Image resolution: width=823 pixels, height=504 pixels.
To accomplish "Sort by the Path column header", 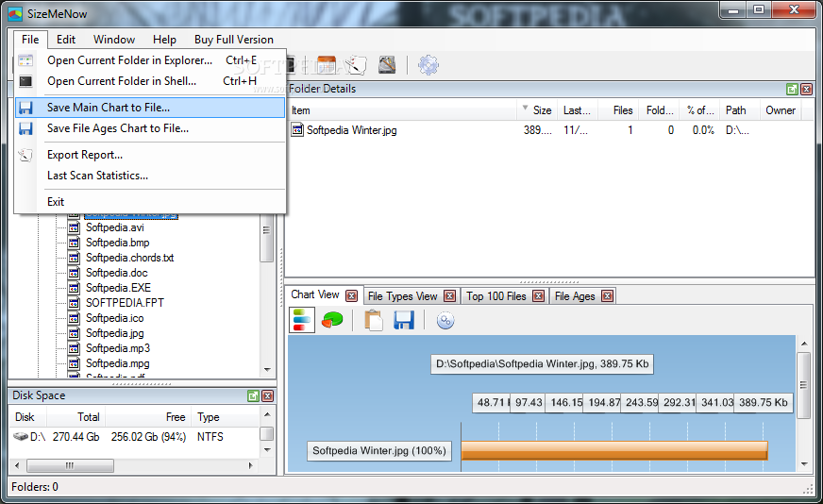I will coord(740,110).
